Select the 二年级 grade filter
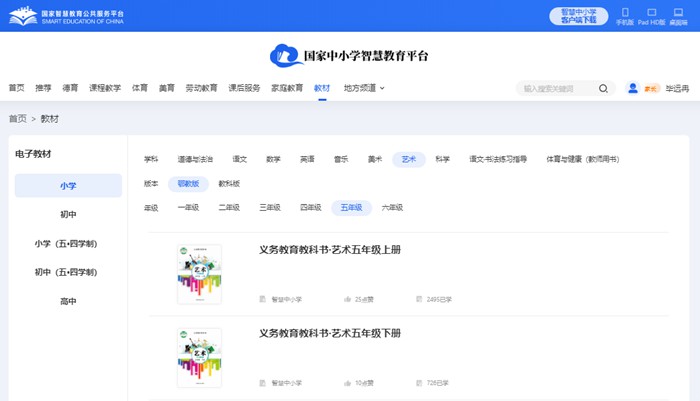 229,208
